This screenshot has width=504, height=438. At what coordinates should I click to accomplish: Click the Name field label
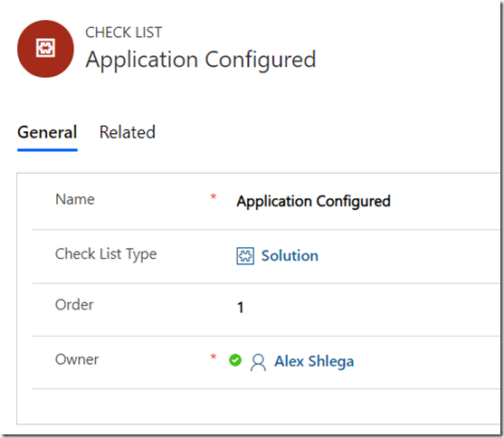pyautogui.click(x=75, y=199)
